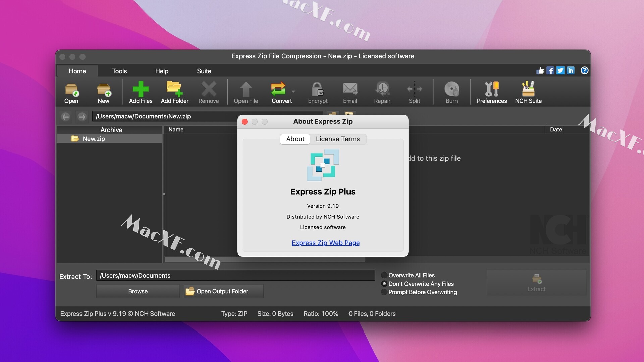
Task: Select the About tab in dialog
Action: pyautogui.click(x=295, y=139)
